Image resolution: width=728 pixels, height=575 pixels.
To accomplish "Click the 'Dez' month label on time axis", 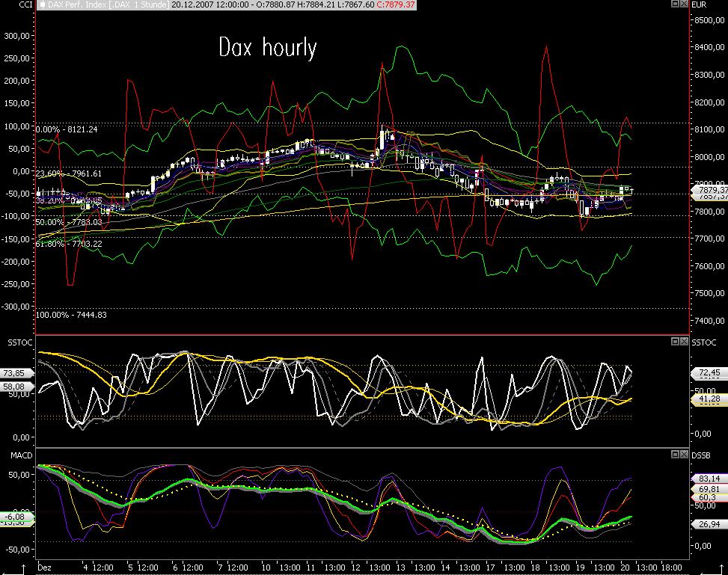I will point(45,567).
